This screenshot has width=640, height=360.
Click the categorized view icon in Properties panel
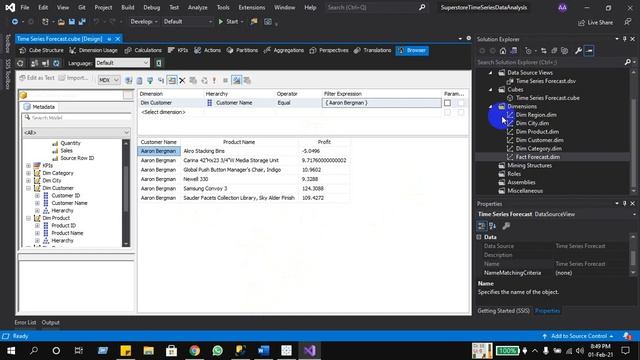tap(482, 226)
